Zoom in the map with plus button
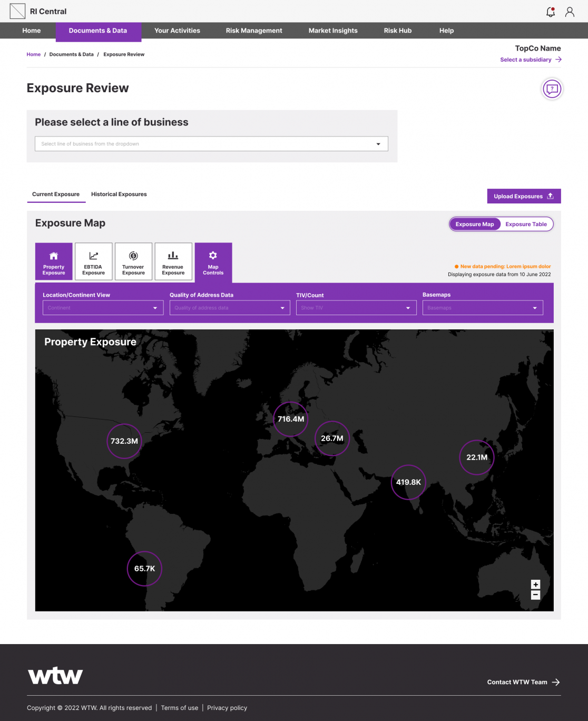 click(535, 584)
